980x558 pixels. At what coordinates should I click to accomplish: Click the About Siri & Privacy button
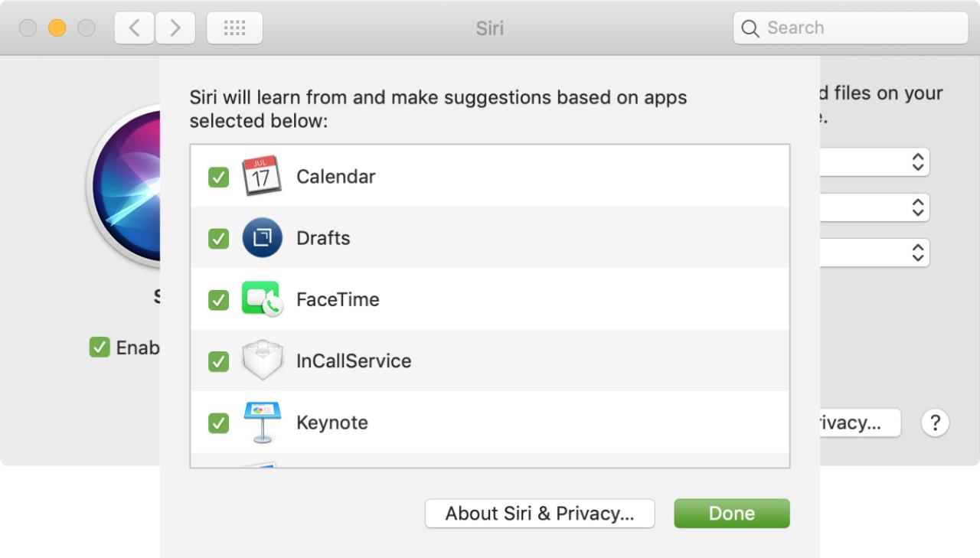[540, 513]
